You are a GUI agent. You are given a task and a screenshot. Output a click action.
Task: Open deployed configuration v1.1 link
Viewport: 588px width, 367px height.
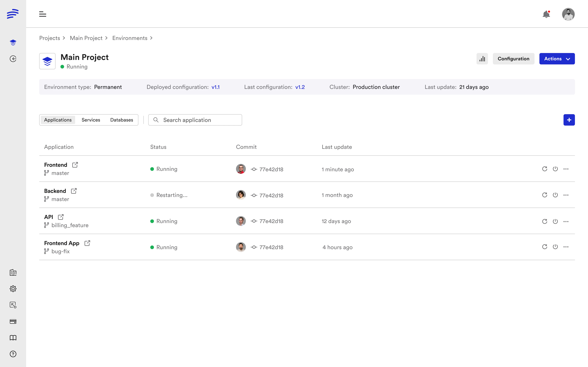[215, 87]
